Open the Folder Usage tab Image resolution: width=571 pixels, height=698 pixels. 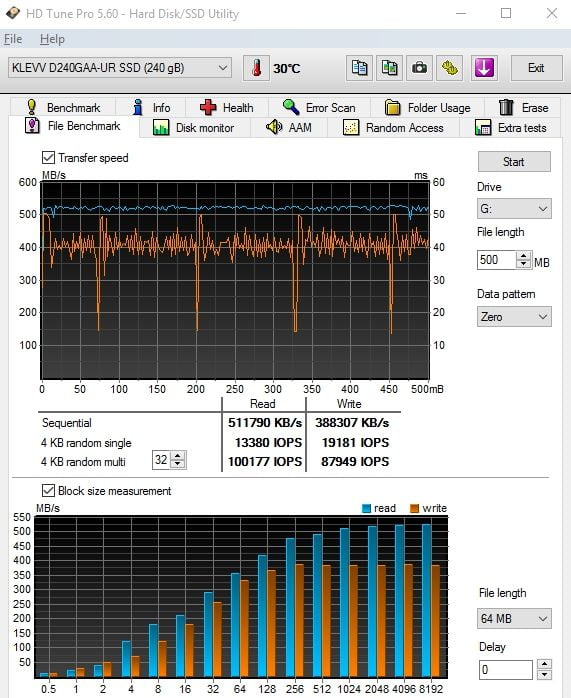(x=427, y=107)
